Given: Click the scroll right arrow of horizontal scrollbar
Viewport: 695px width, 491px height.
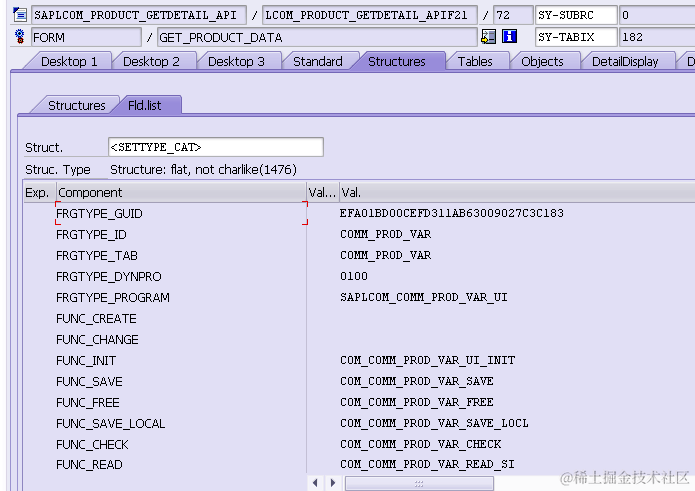Looking at the screenshot, I should [x=333, y=483].
